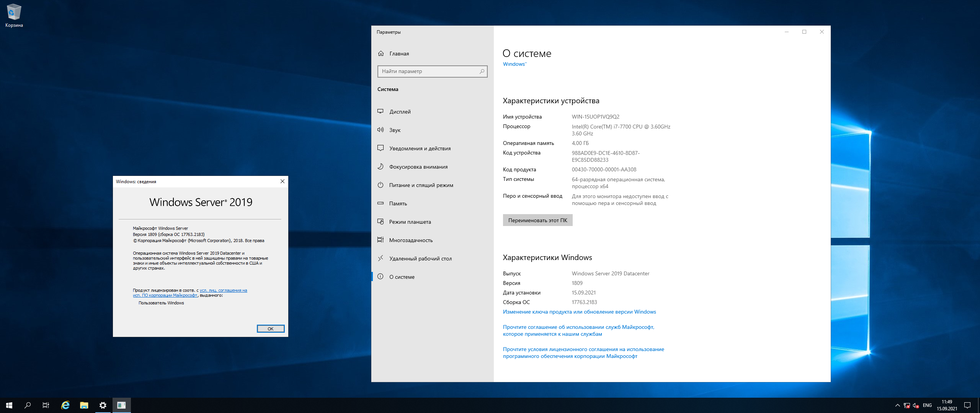Viewport: 980px width, 413px height.
Task: Open Питание и спящий режим settings
Action: [432, 185]
